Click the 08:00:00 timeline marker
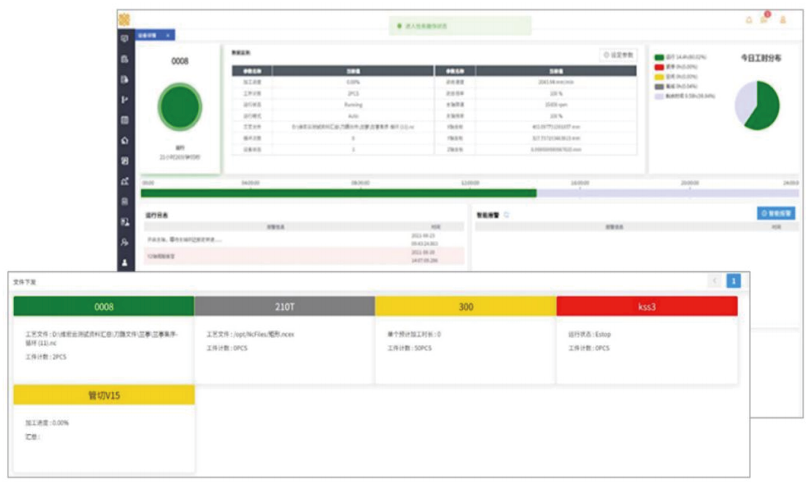809x482 pixels. tap(360, 183)
